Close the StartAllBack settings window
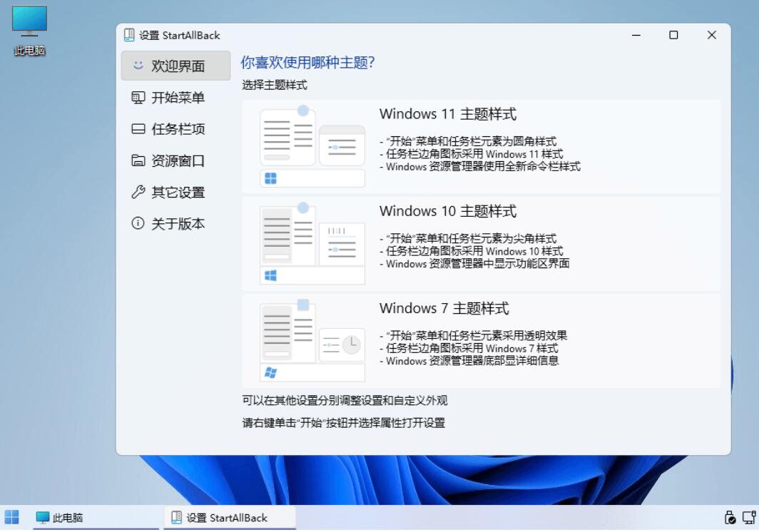The height and width of the screenshot is (532, 759). click(x=712, y=35)
